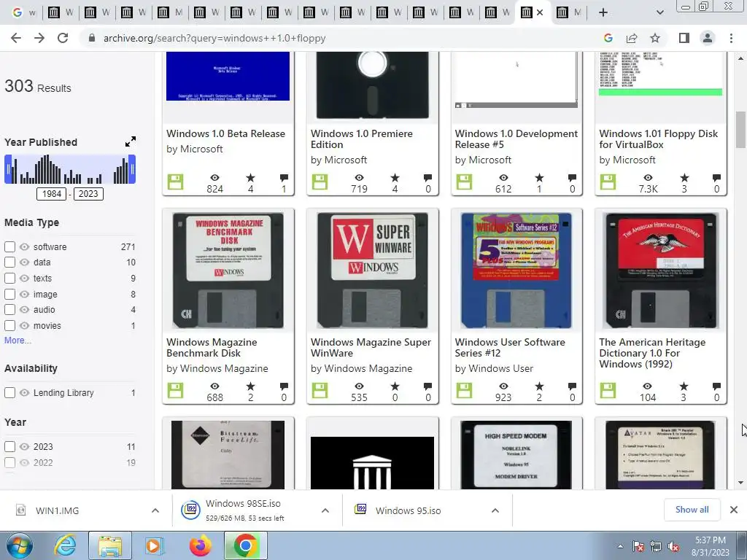The image size is (747, 560).
Task: Switch to the second browser tab
Action: coord(60,12)
